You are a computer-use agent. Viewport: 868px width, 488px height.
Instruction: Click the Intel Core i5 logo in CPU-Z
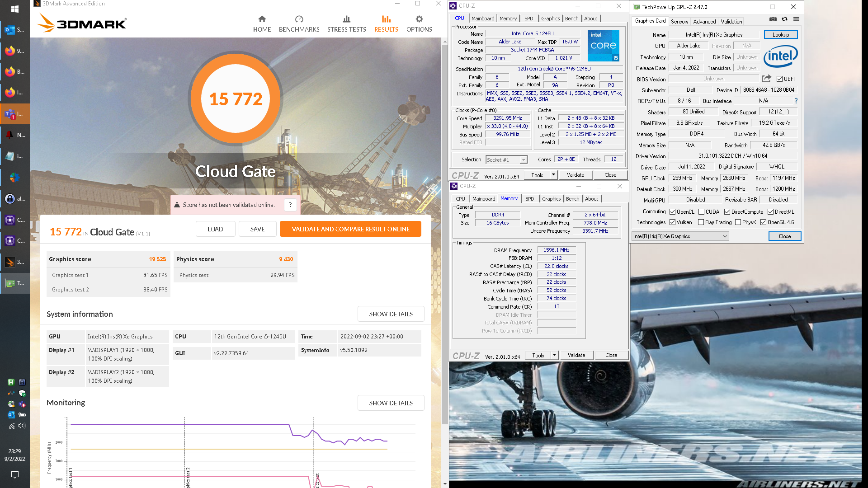[x=604, y=45]
